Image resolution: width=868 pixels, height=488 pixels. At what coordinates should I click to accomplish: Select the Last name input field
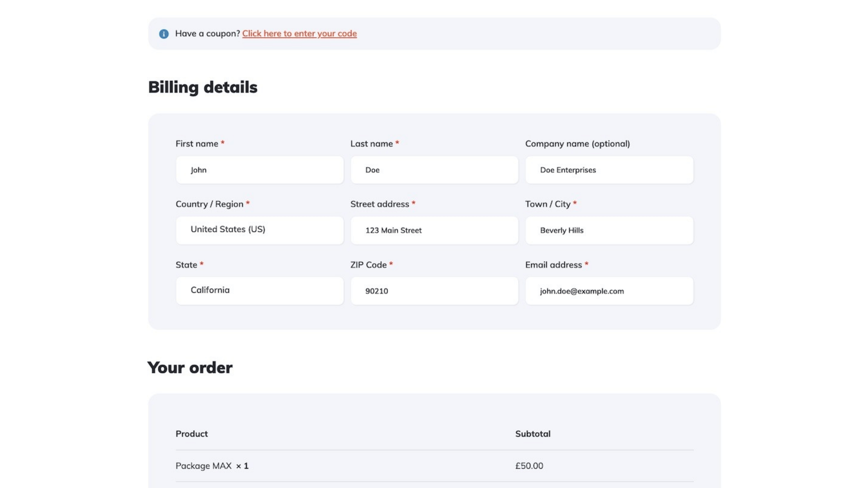[x=434, y=170]
